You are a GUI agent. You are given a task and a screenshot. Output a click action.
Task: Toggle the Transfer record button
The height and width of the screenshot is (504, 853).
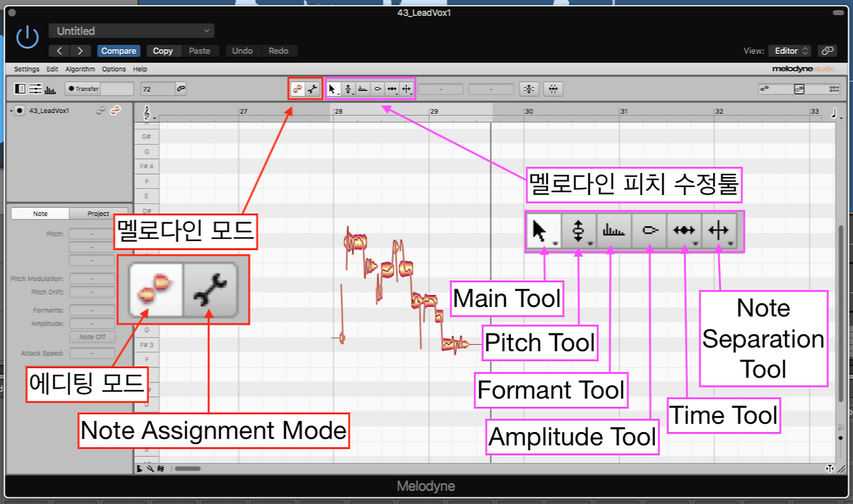click(x=83, y=89)
